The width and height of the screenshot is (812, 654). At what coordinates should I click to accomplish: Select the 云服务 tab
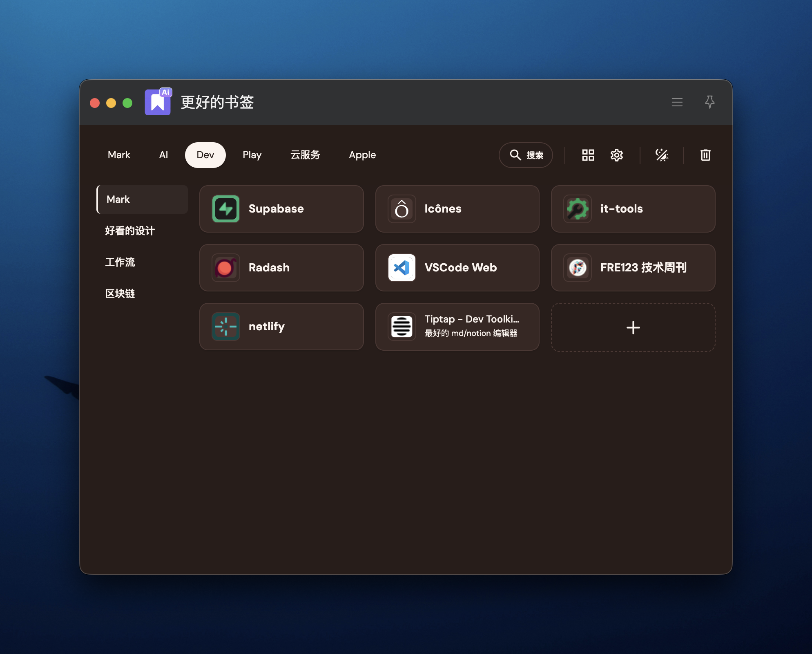click(305, 155)
